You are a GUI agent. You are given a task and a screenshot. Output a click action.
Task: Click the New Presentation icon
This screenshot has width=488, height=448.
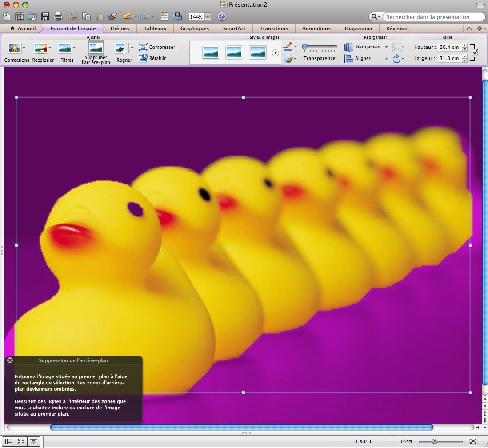coord(6,16)
